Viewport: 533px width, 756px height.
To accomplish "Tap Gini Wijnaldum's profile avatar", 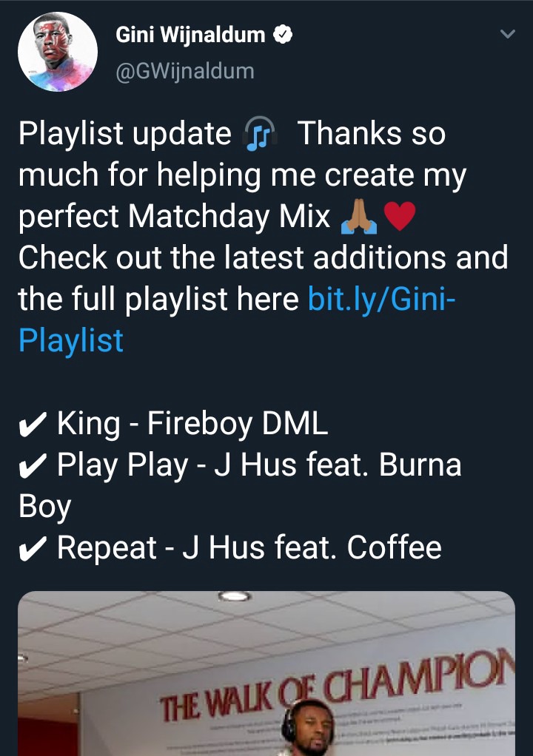I will (x=58, y=52).
